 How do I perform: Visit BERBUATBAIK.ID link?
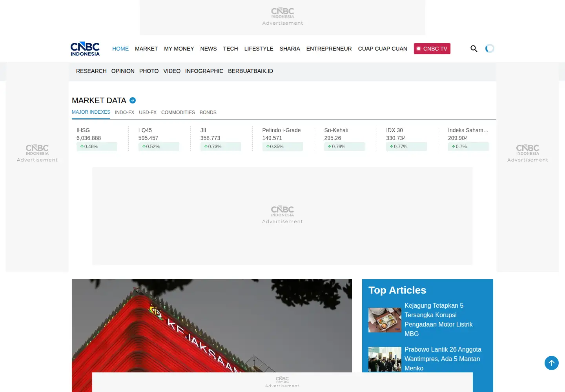coord(250,71)
